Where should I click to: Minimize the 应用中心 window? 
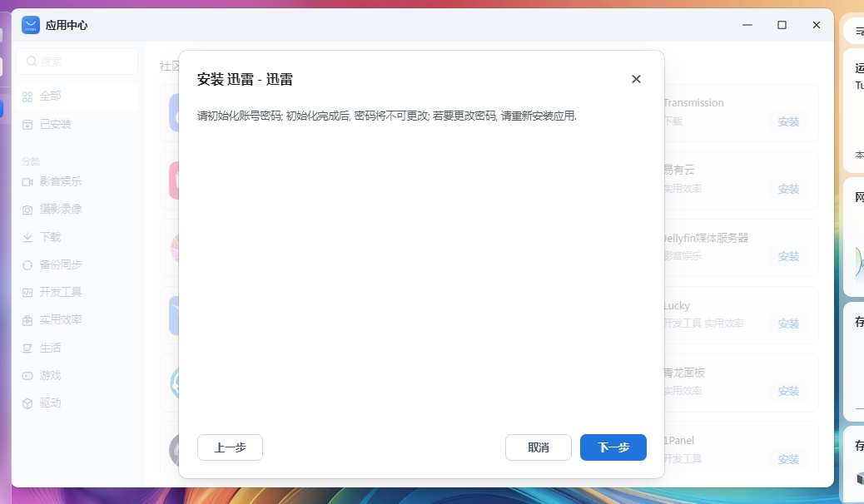(x=747, y=25)
